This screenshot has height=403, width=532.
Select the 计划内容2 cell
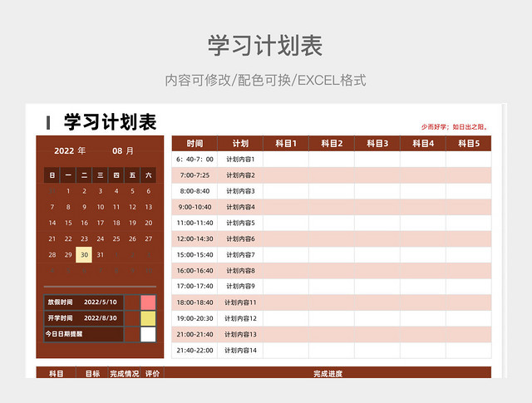point(240,175)
